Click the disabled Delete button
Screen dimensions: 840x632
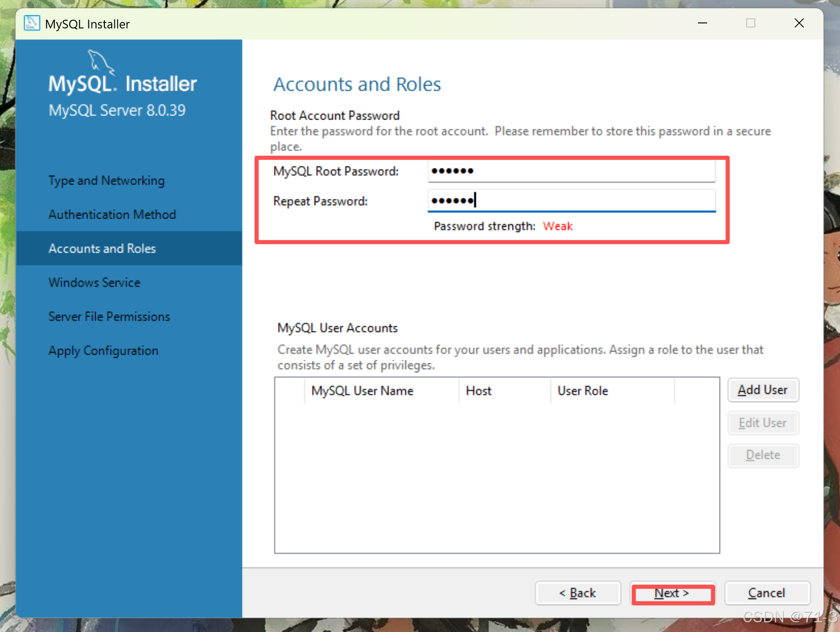[x=763, y=455]
